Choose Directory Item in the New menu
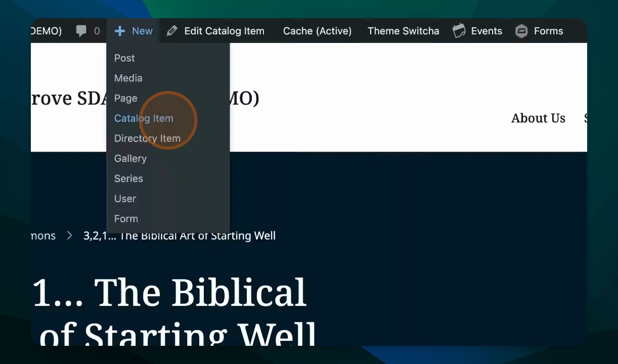This screenshot has height=364, width=618. [147, 139]
